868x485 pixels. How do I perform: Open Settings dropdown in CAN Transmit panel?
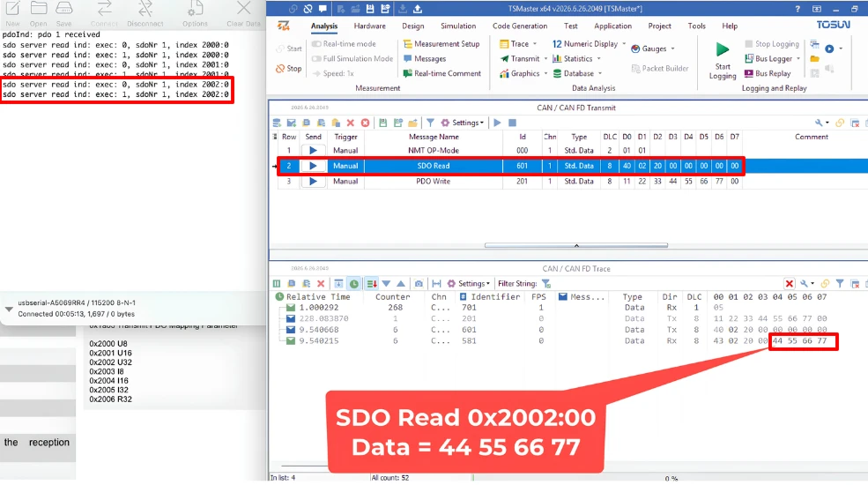pyautogui.click(x=463, y=123)
